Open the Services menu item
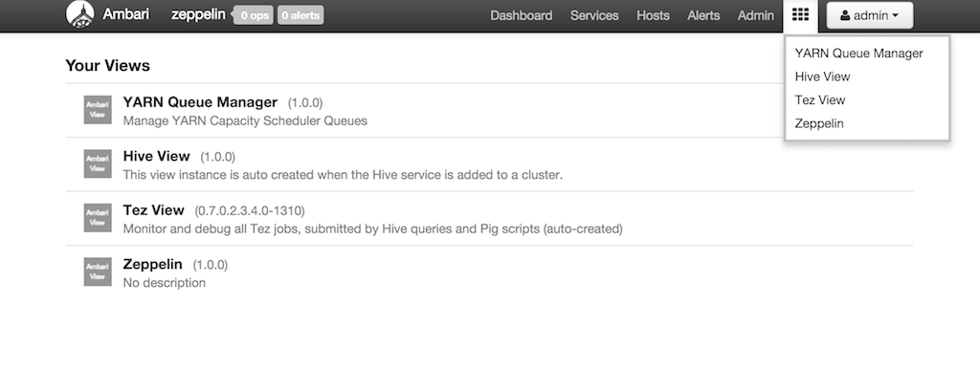This screenshot has width=980, height=369. click(x=594, y=15)
